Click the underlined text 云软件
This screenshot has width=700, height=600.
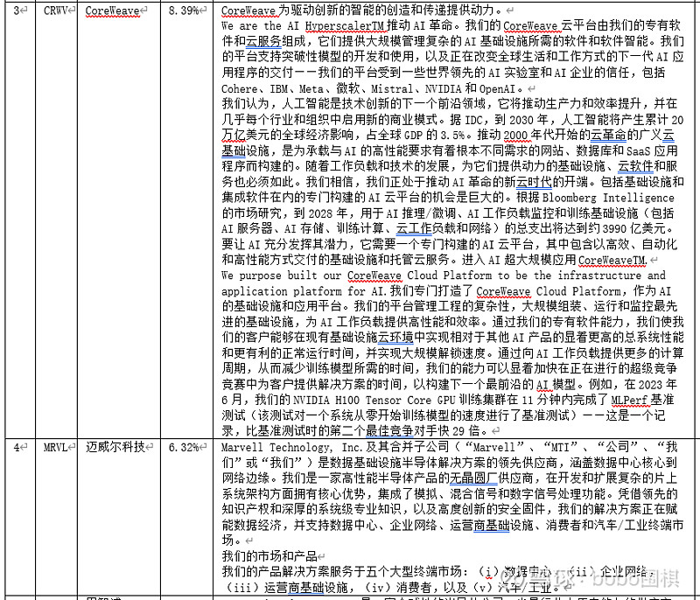[x=635, y=166]
